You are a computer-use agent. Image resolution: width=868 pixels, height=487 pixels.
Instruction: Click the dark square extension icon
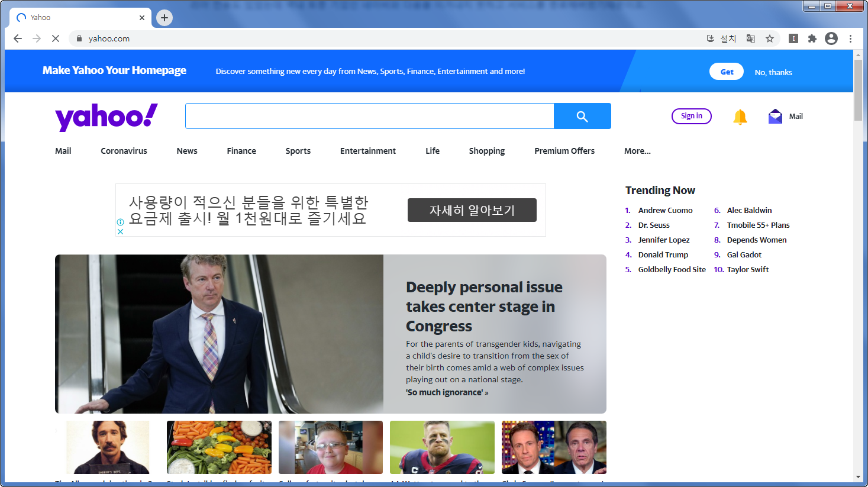coord(793,38)
